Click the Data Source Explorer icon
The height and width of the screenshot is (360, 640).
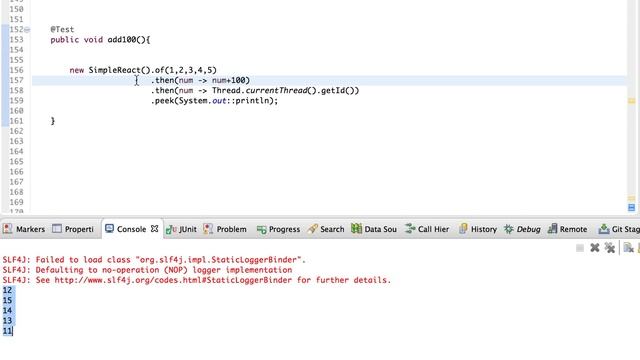[x=356, y=229]
